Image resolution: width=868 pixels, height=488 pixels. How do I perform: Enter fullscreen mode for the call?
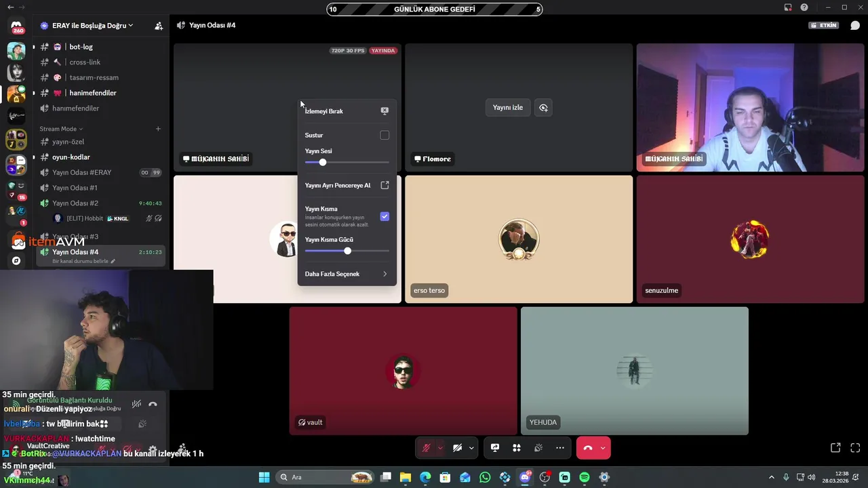(855, 448)
